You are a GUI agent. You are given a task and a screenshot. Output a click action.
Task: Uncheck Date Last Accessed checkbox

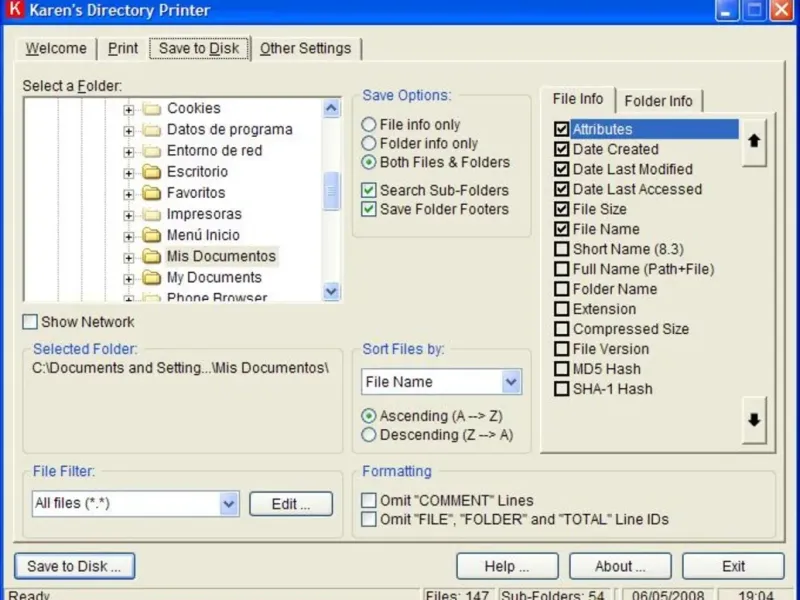point(561,189)
